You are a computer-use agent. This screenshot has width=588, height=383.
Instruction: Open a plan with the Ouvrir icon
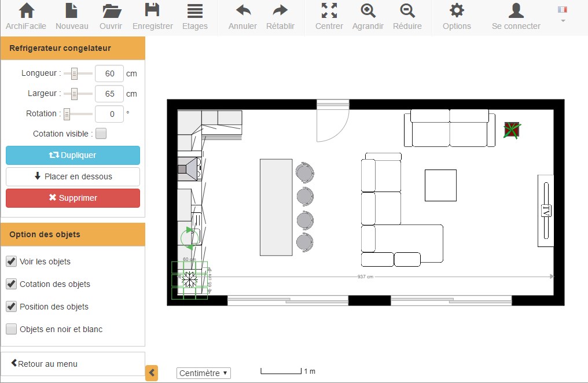coord(111,16)
